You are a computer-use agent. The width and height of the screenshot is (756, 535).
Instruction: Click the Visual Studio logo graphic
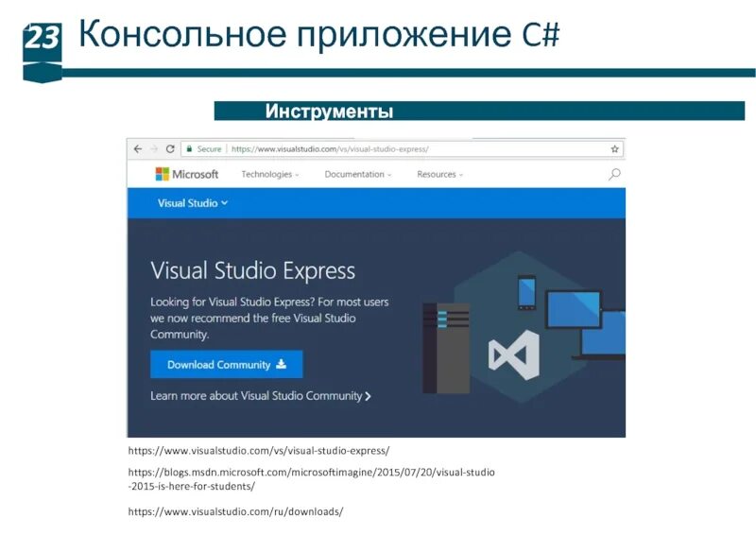(x=514, y=354)
